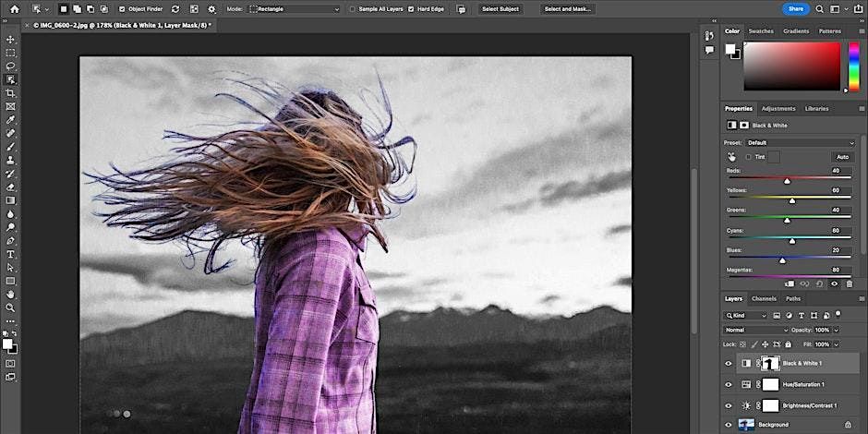Hide the Hue/Saturation 1 layer
Image resolution: width=868 pixels, height=434 pixels.
[x=728, y=384]
